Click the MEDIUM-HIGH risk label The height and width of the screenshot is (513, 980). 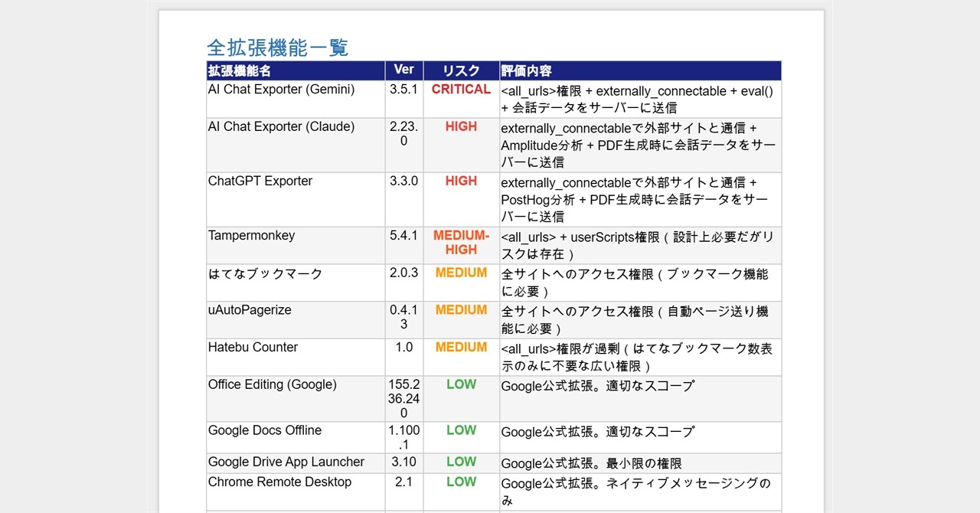[461, 243]
